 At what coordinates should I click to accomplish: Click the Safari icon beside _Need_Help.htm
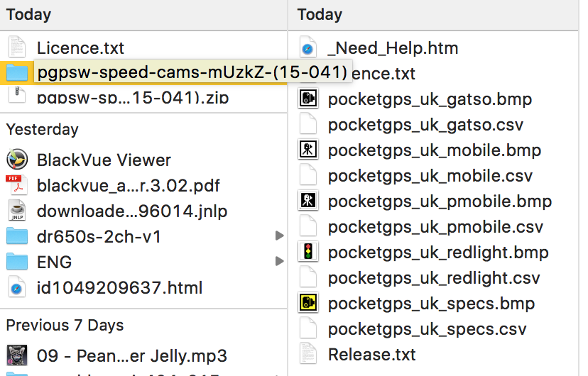coord(307,48)
